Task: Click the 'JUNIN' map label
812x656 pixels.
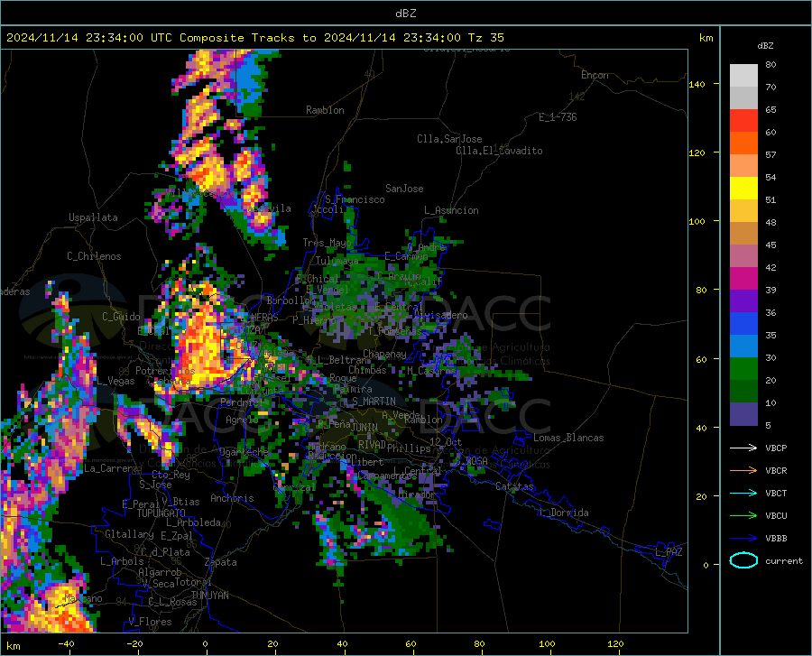Action: (364, 427)
